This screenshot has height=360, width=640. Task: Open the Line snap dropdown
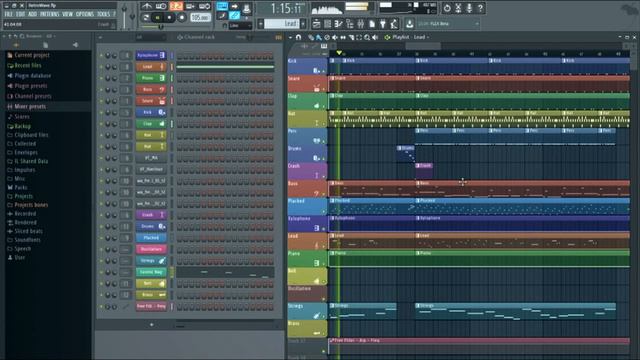pyautogui.click(x=240, y=25)
